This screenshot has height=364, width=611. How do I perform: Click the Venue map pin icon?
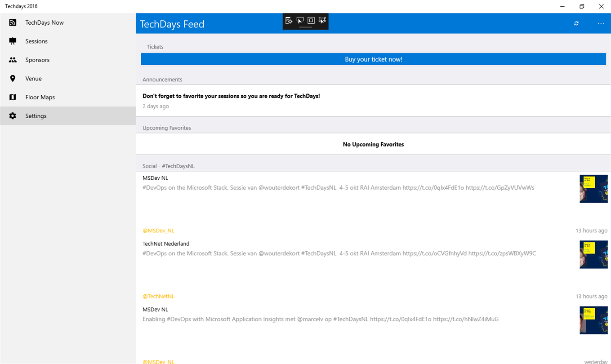(13, 79)
